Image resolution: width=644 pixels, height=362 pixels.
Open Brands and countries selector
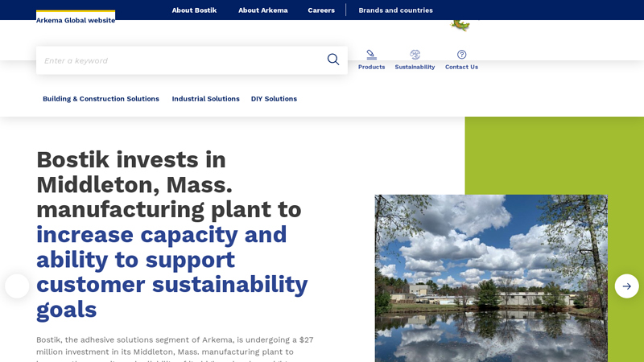coord(395,10)
